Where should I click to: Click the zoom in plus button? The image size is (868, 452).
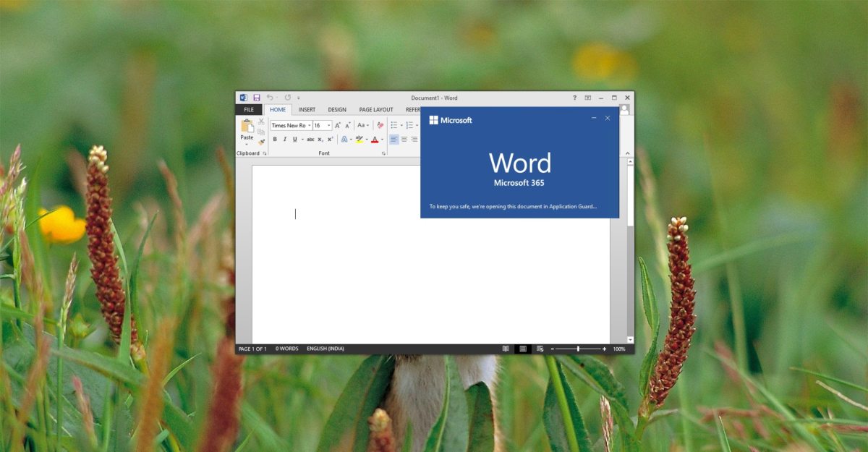coord(605,349)
